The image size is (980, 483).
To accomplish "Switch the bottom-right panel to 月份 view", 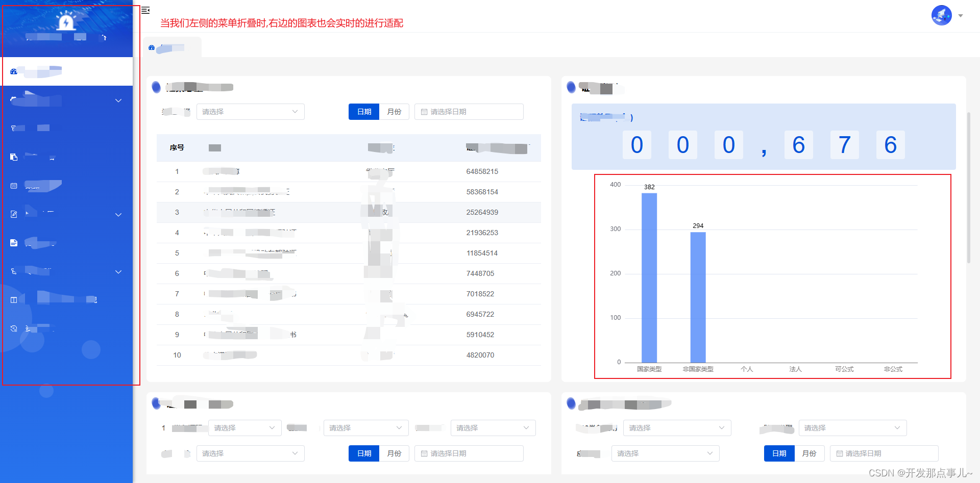I will pyautogui.click(x=810, y=453).
